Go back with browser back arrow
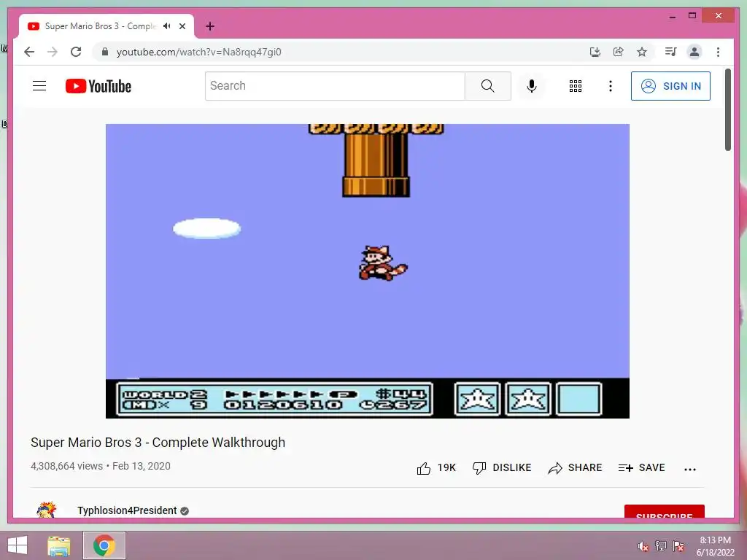Image resolution: width=747 pixels, height=560 pixels. pos(29,52)
